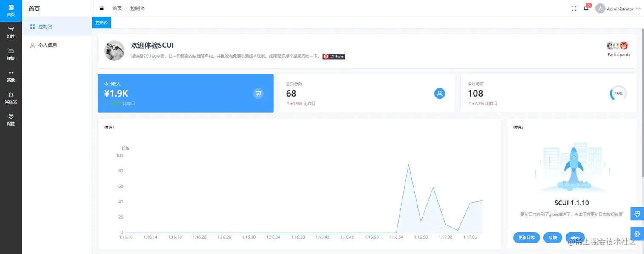Click the shopping cart icon on today's income card
644x254 pixels.
click(x=258, y=93)
